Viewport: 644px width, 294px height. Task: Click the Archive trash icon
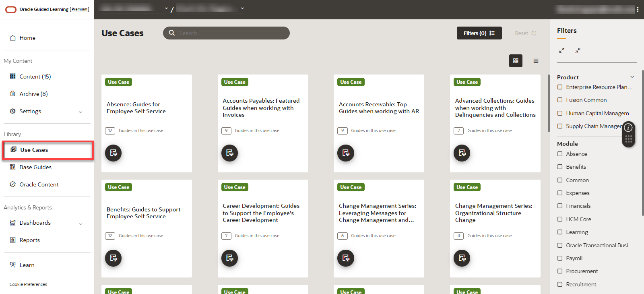[12, 93]
